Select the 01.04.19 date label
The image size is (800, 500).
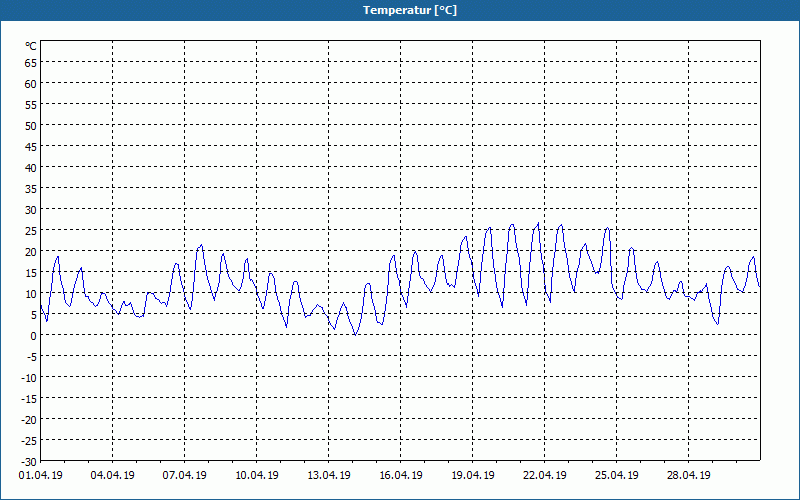point(41,476)
